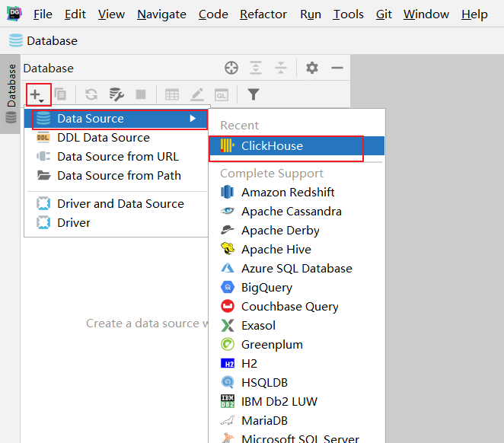
Task: Toggle the vertical Database tool window tab
Action: pyautogui.click(x=11, y=94)
